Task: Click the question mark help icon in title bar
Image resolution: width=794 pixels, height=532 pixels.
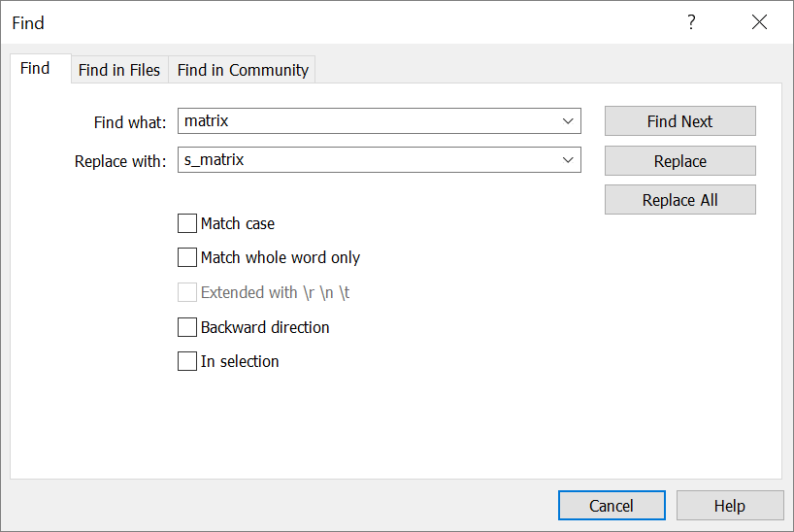Action: point(691,22)
